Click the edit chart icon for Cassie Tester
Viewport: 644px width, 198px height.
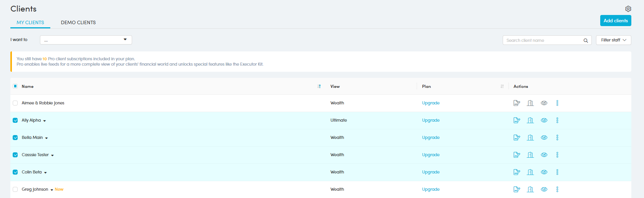pyautogui.click(x=517, y=155)
